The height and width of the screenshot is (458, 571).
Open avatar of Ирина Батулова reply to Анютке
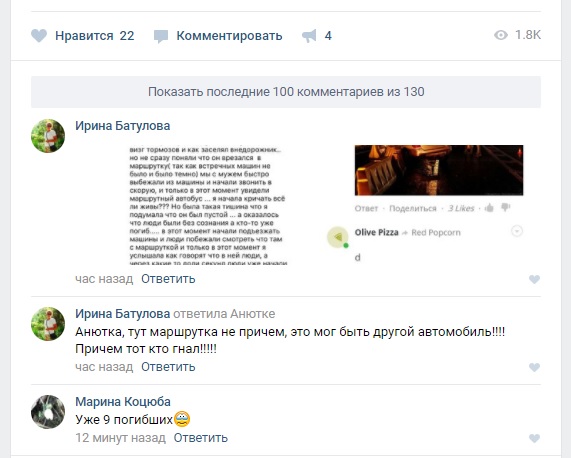(x=48, y=324)
